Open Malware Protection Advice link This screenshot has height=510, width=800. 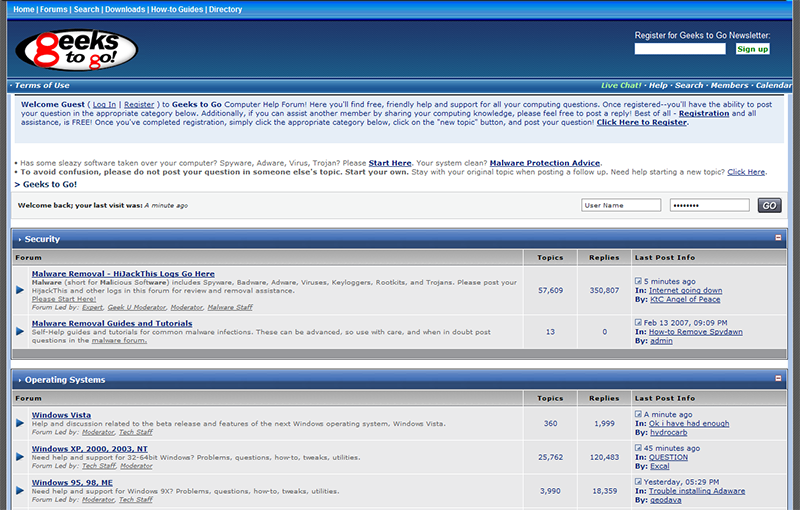coord(544,163)
